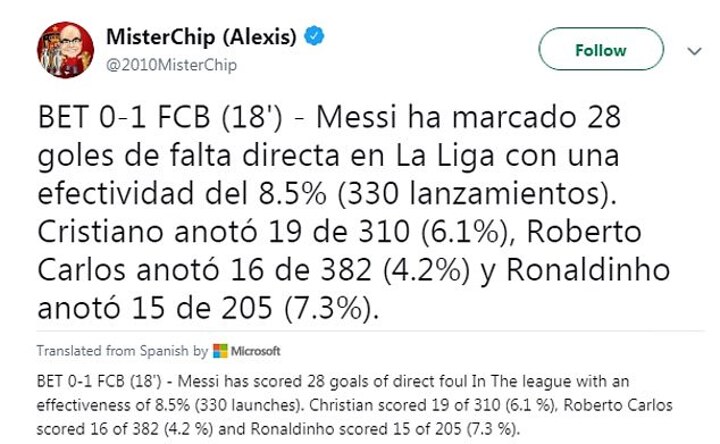Select the original Spanish tweet body
The height and width of the screenshot is (444, 720).
tap(330, 214)
